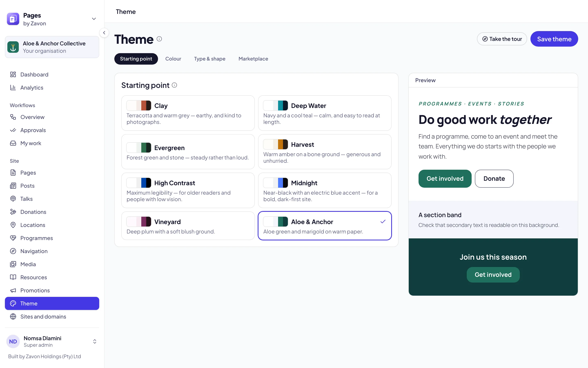Pick the Vineyard theme card
588x368 pixels.
click(x=188, y=226)
